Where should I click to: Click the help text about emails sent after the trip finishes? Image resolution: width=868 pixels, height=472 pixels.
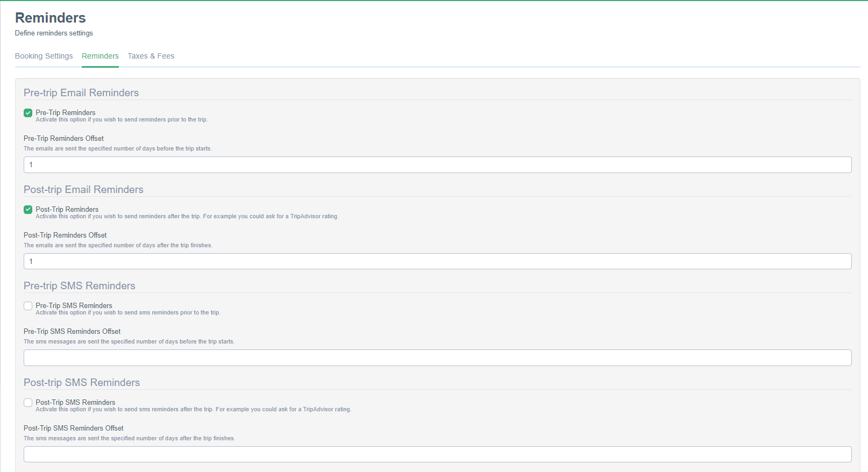tap(118, 245)
